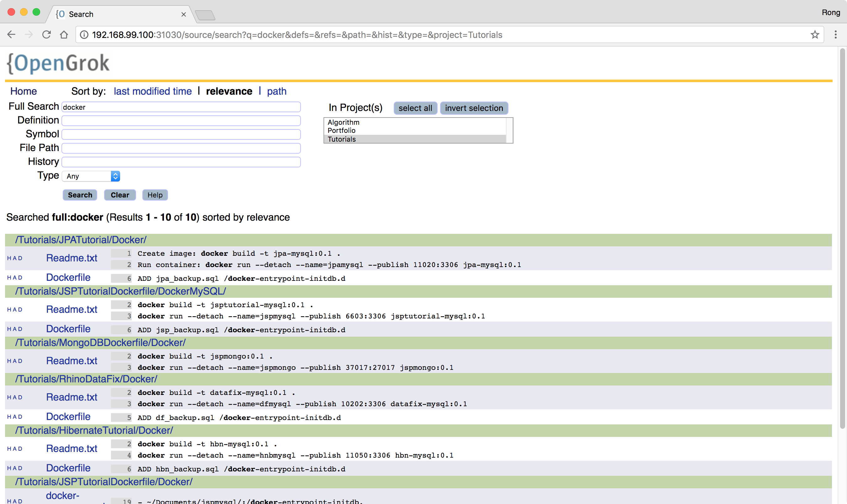Open hbn-mysql docker run line match

click(295, 455)
